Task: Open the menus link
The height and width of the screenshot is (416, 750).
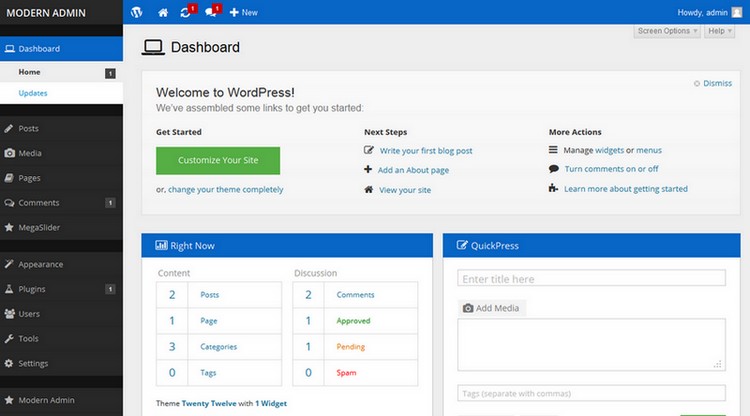Action: (649, 150)
